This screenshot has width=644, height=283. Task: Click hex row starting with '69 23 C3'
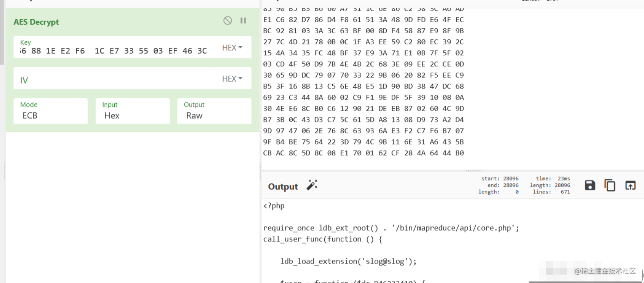pyautogui.click(x=364, y=97)
